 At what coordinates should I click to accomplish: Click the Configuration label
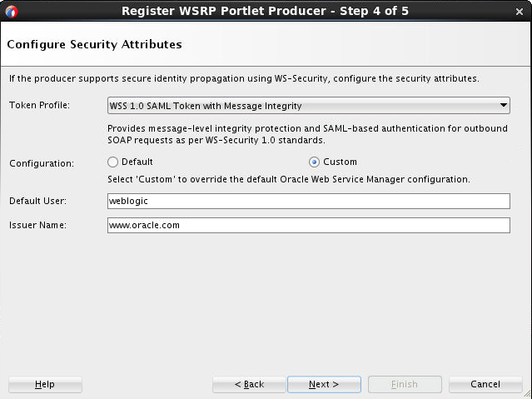(42, 163)
